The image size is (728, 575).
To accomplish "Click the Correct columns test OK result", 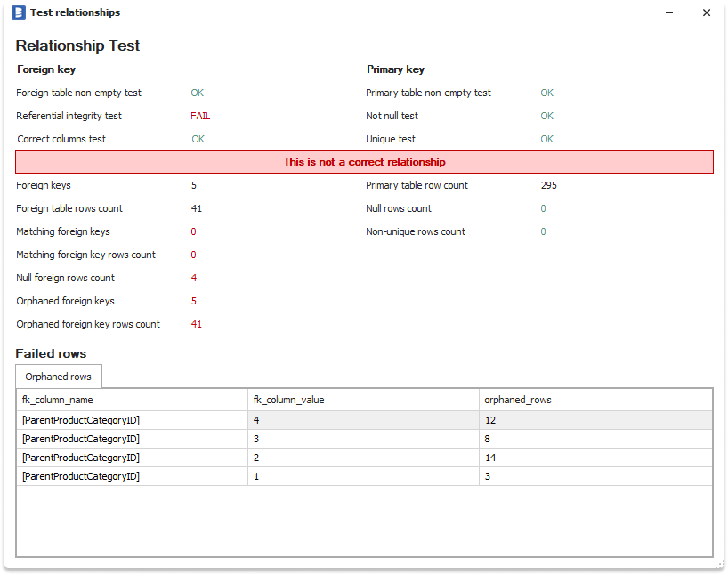I will point(198,139).
